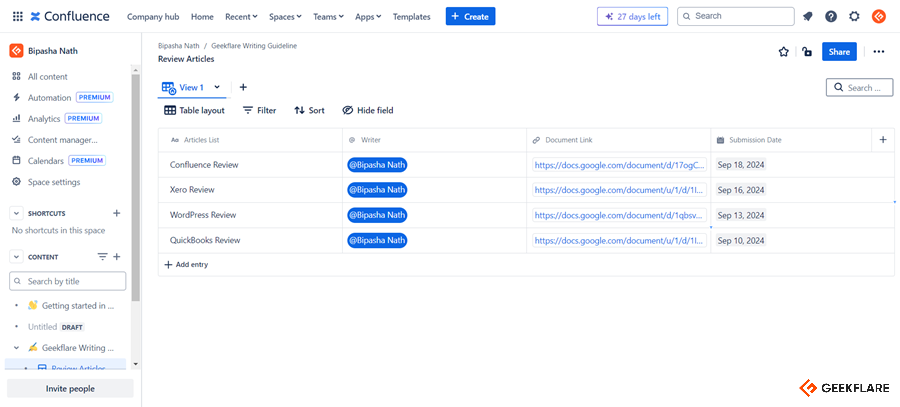Click Sep 18, 2024 date cell
This screenshot has height=407, width=900.
tap(740, 165)
